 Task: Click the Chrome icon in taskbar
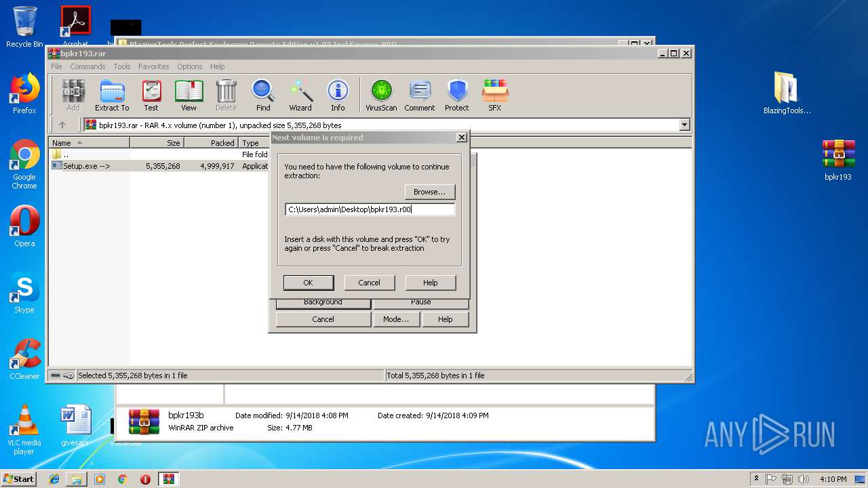pos(122,479)
